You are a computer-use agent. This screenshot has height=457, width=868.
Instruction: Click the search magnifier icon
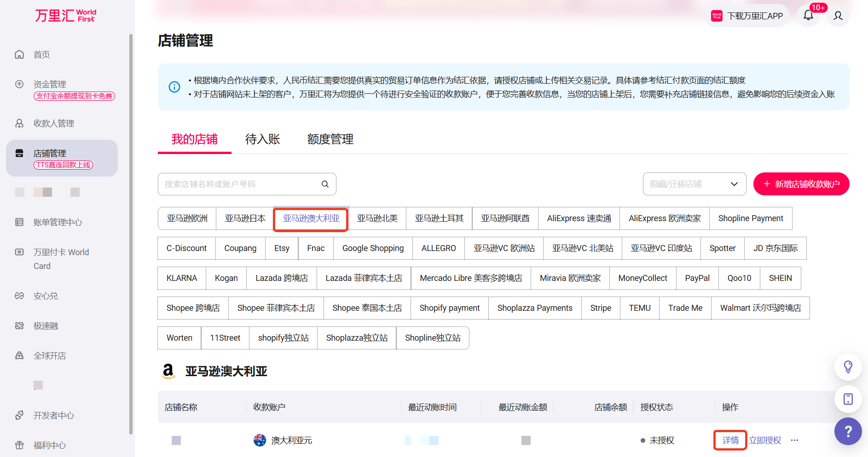tap(325, 184)
